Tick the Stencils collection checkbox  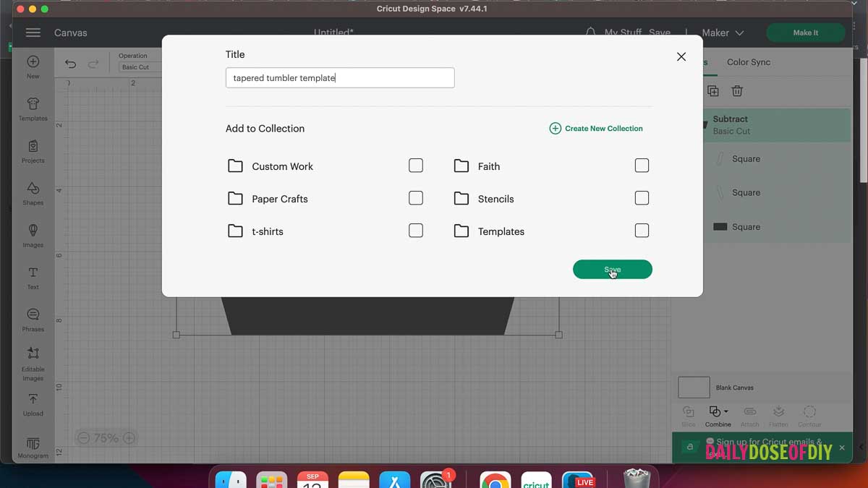click(642, 198)
